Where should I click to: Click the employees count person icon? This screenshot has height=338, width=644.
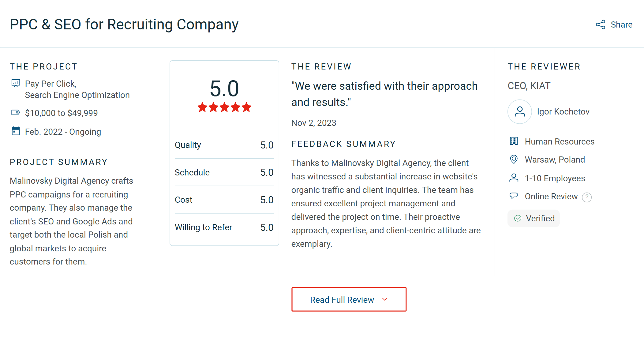coord(514,178)
